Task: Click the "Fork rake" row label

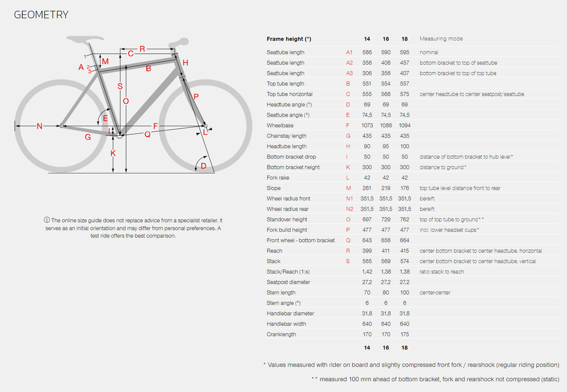Action: click(279, 178)
